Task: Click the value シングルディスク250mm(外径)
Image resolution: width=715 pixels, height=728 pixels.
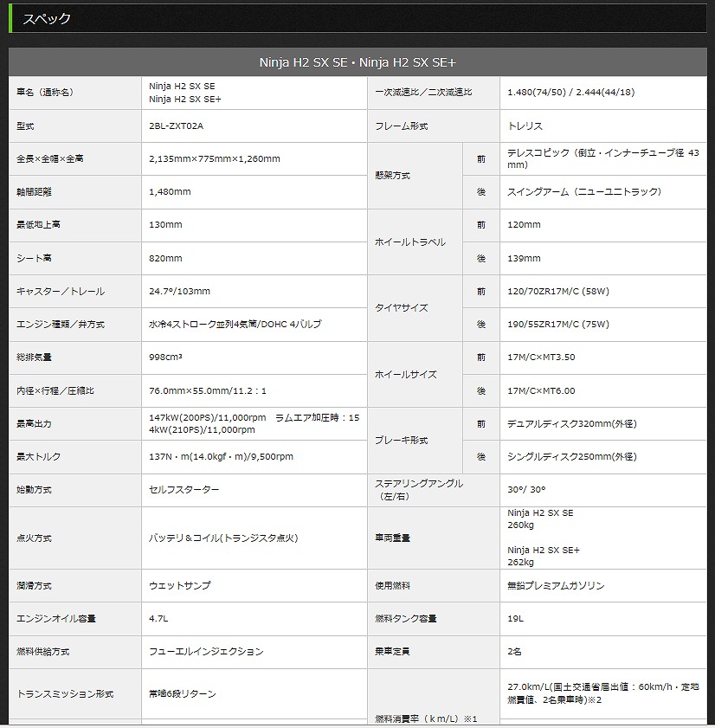Action: tap(572, 457)
